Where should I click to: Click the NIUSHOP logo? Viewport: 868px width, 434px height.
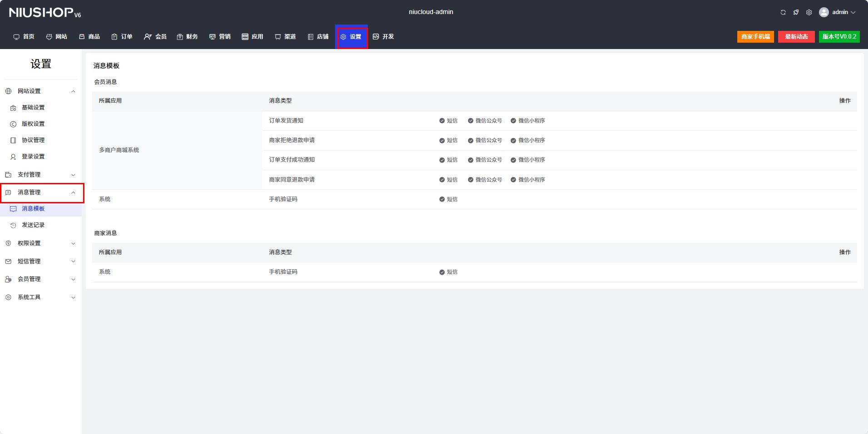(44, 12)
